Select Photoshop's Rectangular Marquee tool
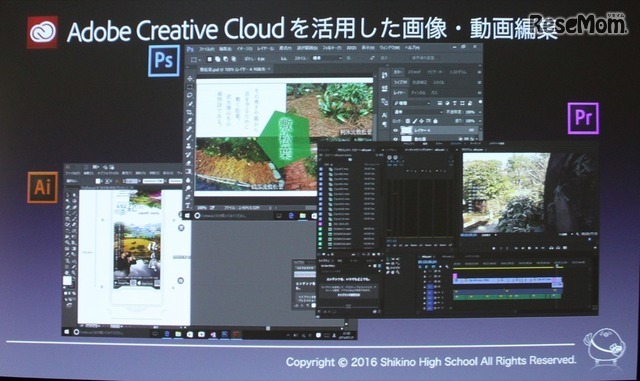This screenshot has height=381, width=640. point(190,87)
